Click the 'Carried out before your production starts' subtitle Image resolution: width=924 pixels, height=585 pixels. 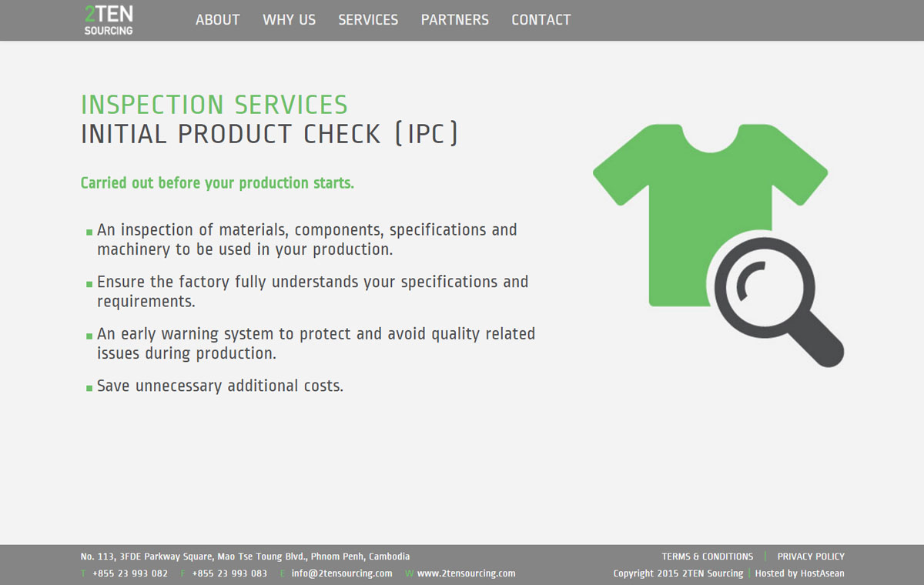(x=217, y=183)
